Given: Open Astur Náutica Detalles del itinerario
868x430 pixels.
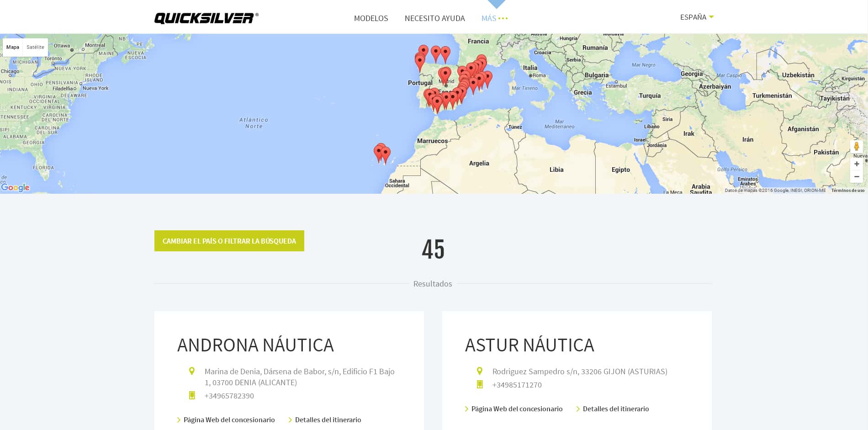Looking at the screenshot, I should [x=615, y=409].
